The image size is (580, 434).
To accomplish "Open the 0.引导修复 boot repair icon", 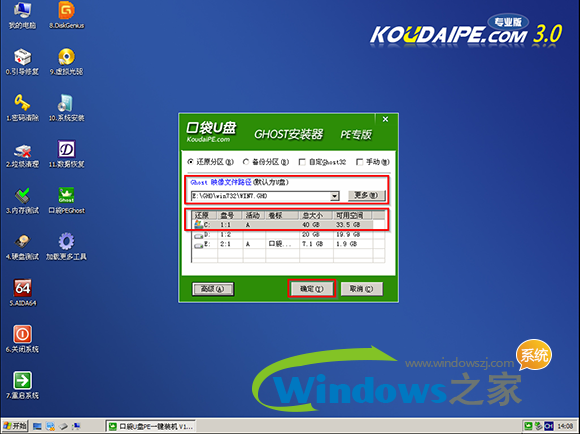I will coord(22,62).
